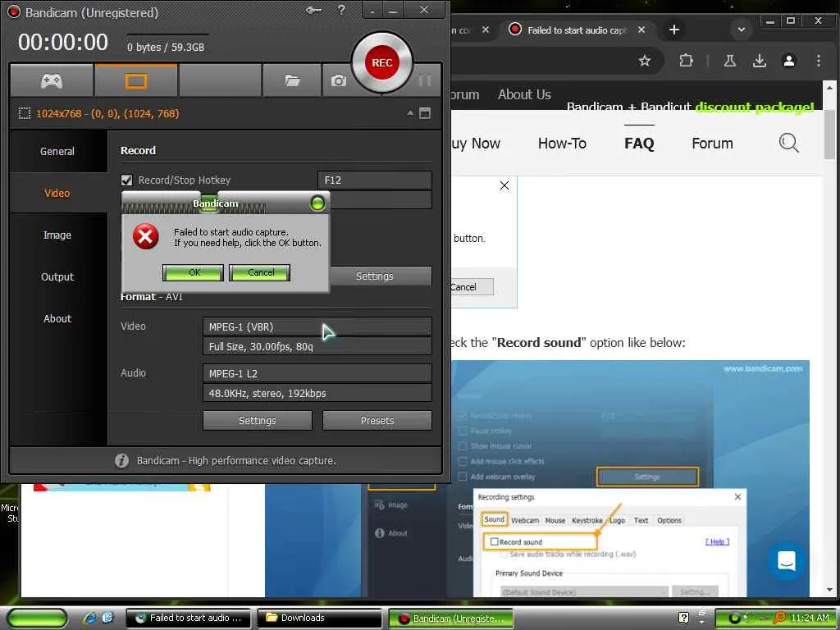The image size is (840, 630).
Task: Expand the browser tab search chevron
Action: [742, 30]
